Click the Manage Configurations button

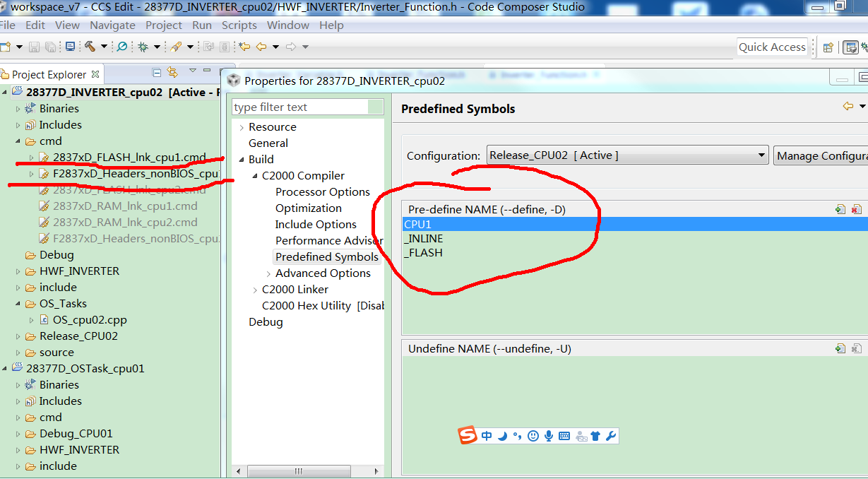pos(821,155)
